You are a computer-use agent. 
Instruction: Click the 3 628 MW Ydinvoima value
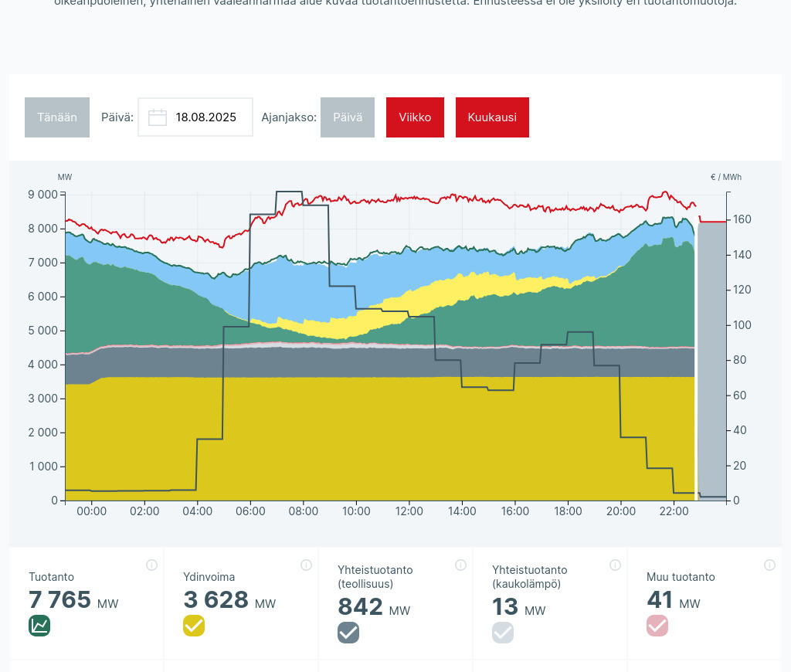pyautogui.click(x=216, y=600)
